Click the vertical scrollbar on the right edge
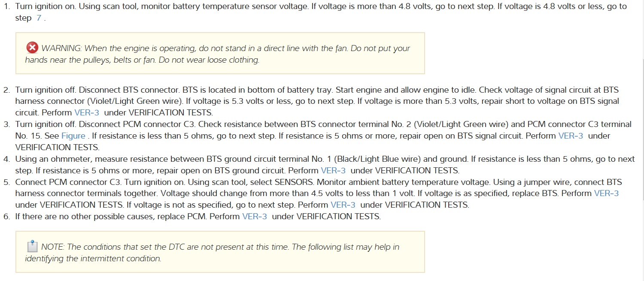 point(642,129)
